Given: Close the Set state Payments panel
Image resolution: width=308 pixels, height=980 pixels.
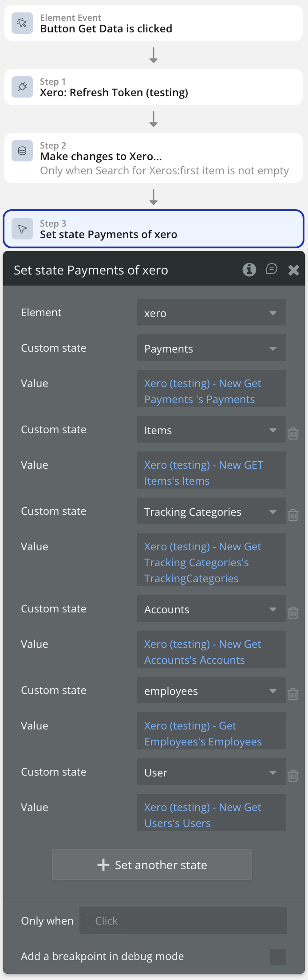Looking at the screenshot, I should pyautogui.click(x=293, y=270).
